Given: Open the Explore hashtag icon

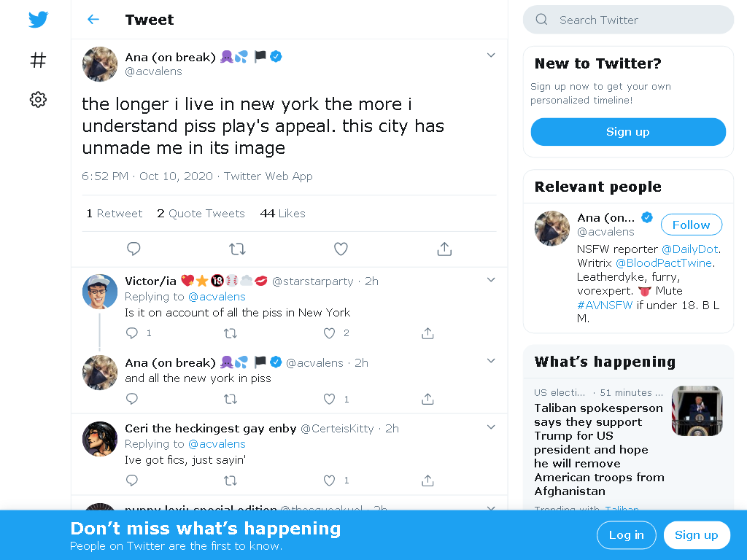Looking at the screenshot, I should pos(39,60).
